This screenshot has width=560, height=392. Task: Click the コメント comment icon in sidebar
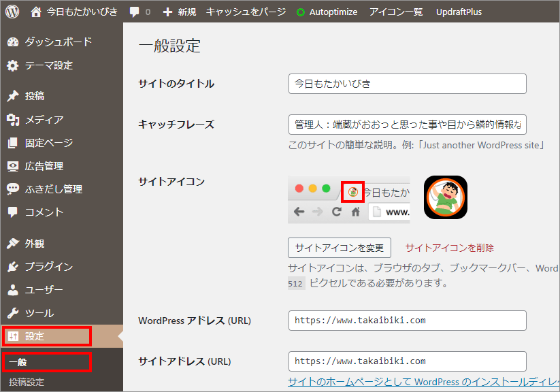click(13, 212)
